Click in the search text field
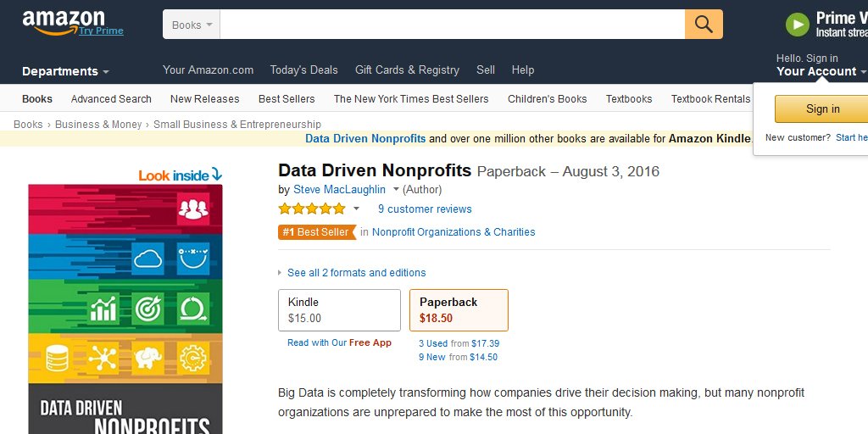 453,25
